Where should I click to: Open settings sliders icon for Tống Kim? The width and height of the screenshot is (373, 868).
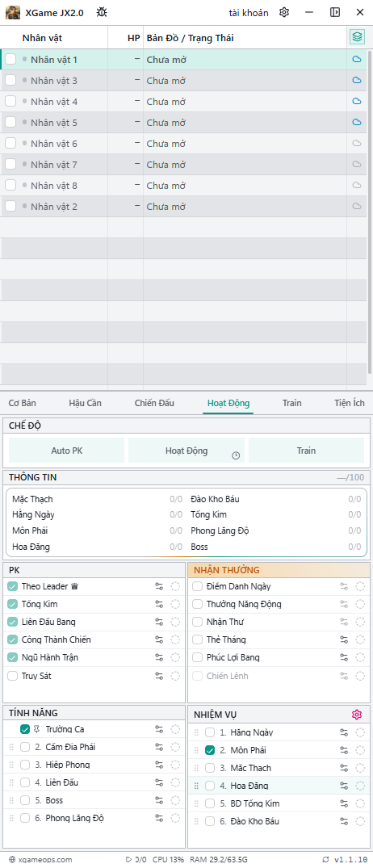pyautogui.click(x=159, y=604)
